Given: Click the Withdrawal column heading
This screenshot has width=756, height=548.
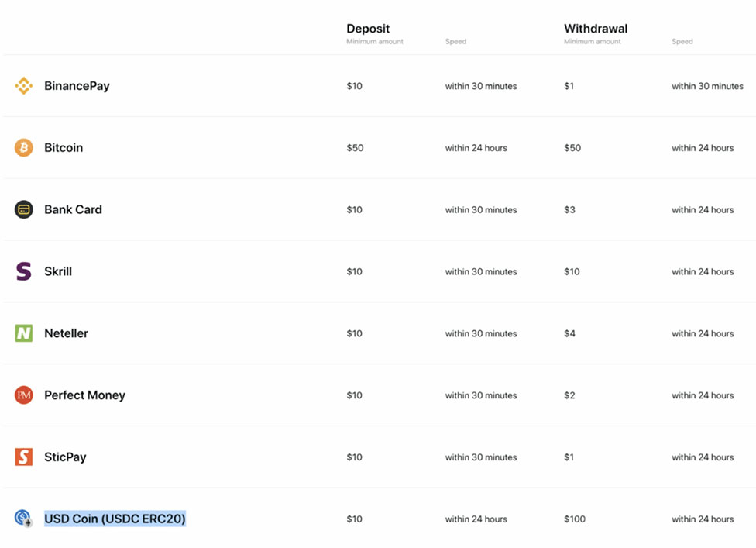Looking at the screenshot, I should [x=596, y=29].
